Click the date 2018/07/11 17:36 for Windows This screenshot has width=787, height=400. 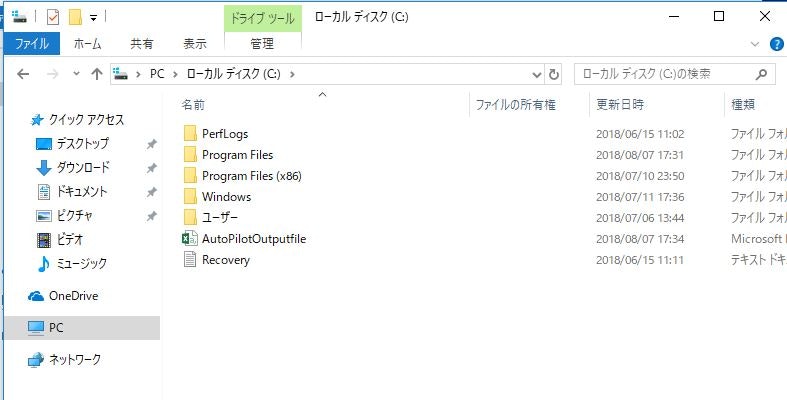pos(640,197)
